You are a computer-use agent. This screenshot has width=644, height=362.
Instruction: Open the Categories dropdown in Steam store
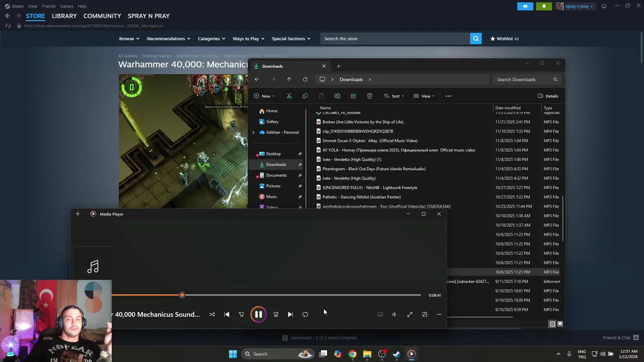click(211, 39)
